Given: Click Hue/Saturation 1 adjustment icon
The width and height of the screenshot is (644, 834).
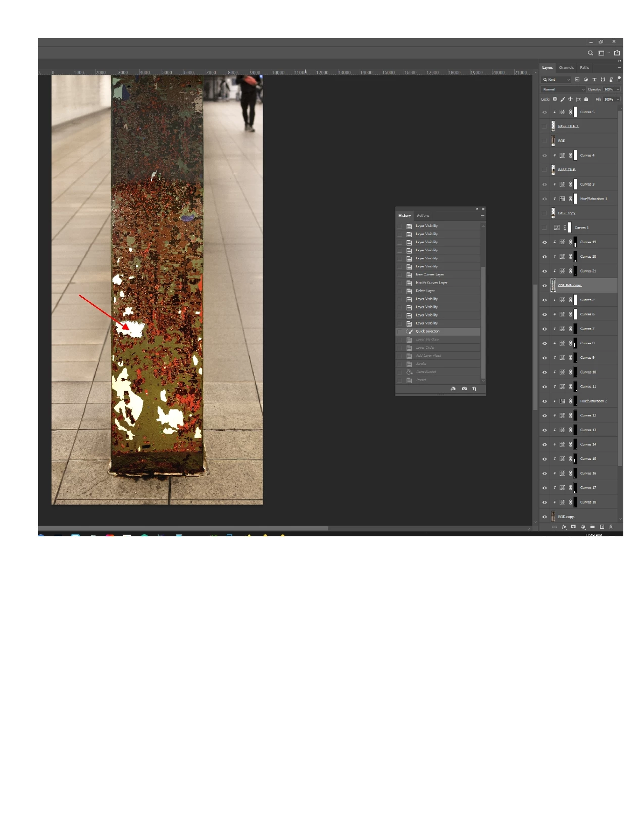Looking at the screenshot, I should 562,199.
